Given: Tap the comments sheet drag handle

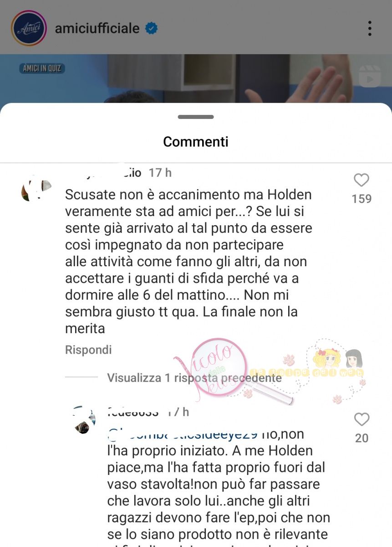Looking at the screenshot, I should click(x=196, y=117).
